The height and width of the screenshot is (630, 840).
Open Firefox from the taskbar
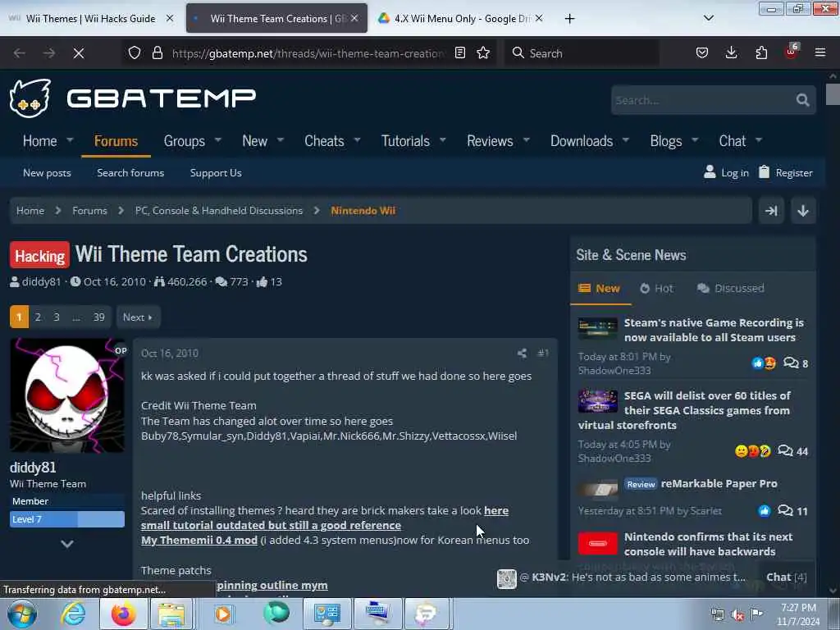click(123, 614)
